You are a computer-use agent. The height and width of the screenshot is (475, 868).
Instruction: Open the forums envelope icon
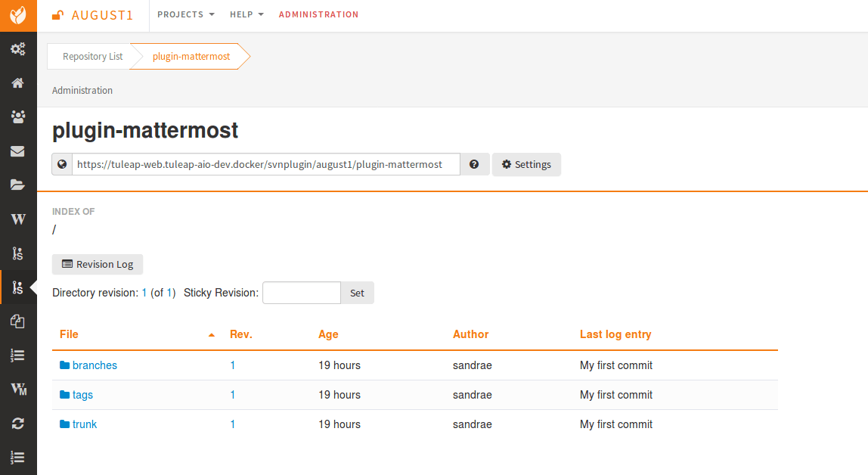(17, 151)
